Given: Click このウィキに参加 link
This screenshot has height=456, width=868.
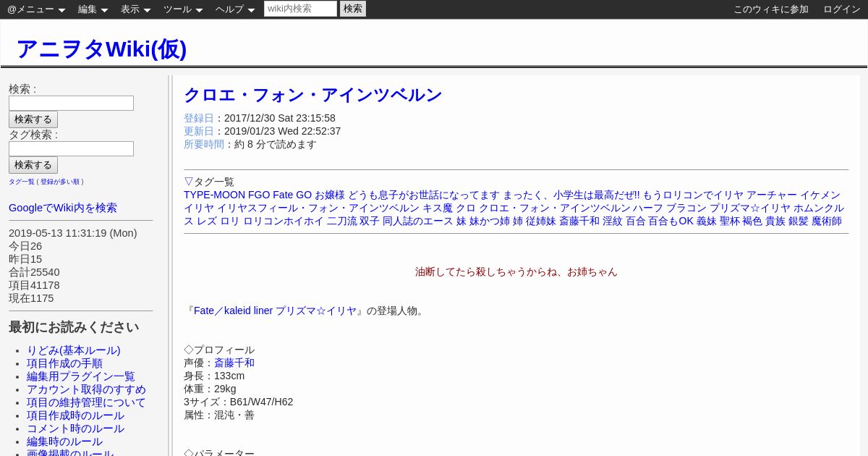Looking at the screenshot, I should 771,9.
